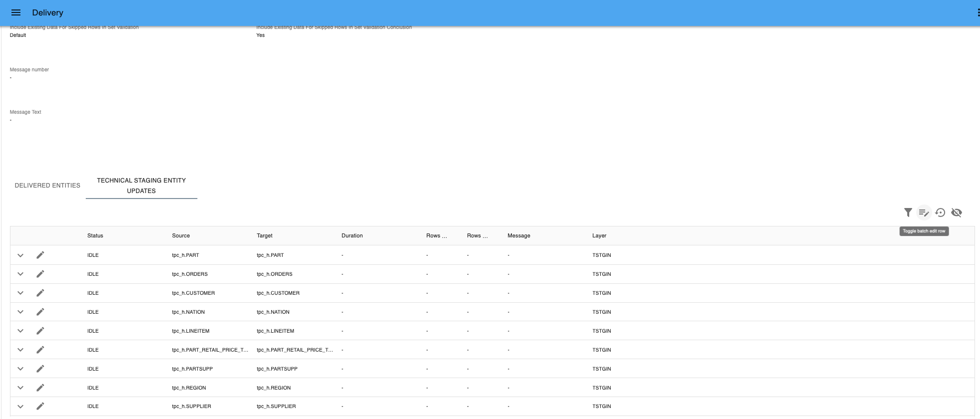
Task: Click the Delivery page title
Action: click(x=48, y=12)
